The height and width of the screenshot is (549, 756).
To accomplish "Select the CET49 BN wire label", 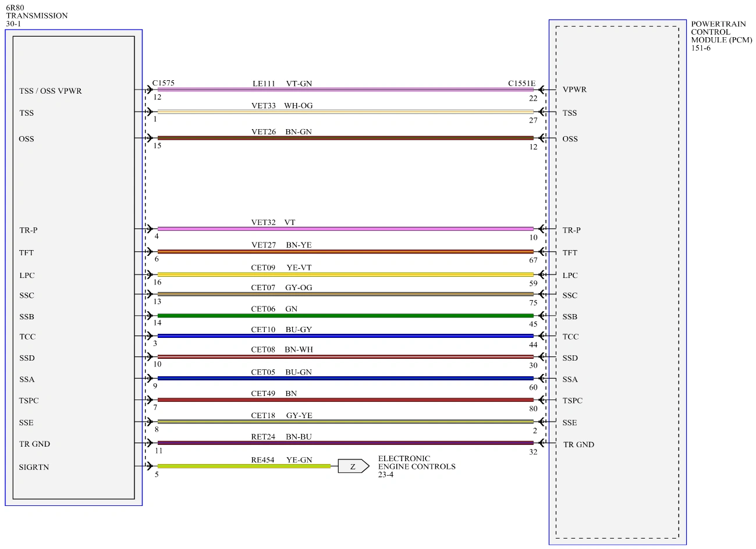I will pyautogui.click(x=274, y=394).
